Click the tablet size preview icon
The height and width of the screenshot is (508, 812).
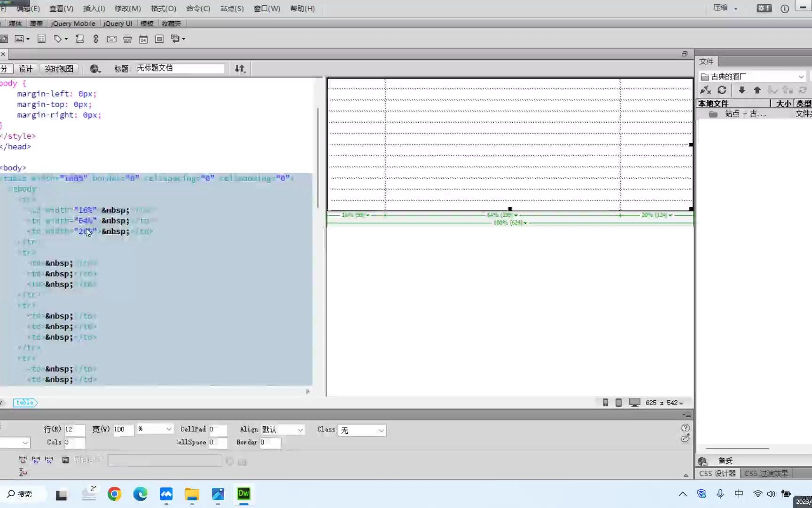coord(619,403)
